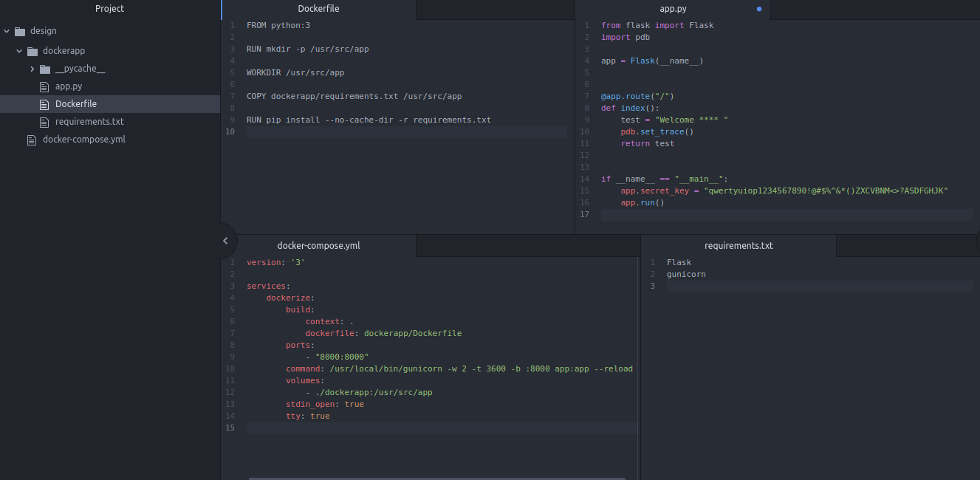980x480 pixels.
Task: Click the 'if __name__ == "__main__"' line
Action: [665, 179]
